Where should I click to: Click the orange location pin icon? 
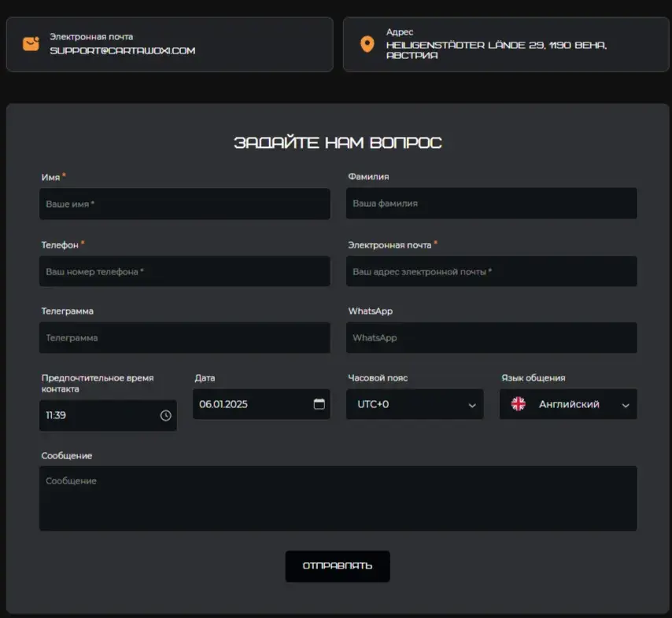click(367, 44)
